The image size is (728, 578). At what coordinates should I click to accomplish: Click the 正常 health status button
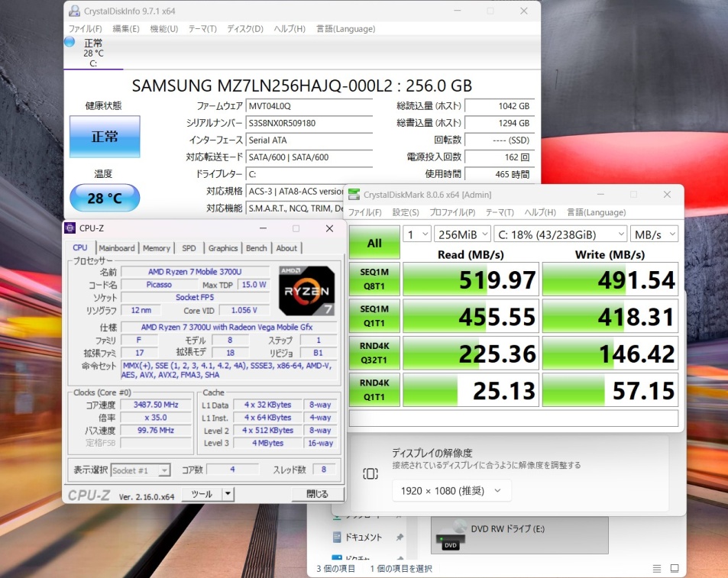(105, 137)
